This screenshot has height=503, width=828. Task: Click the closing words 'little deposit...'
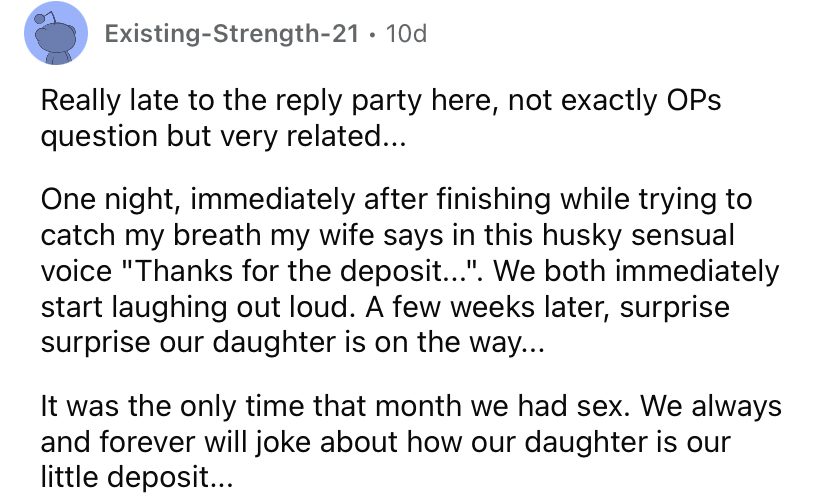click(x=137, y=477)
